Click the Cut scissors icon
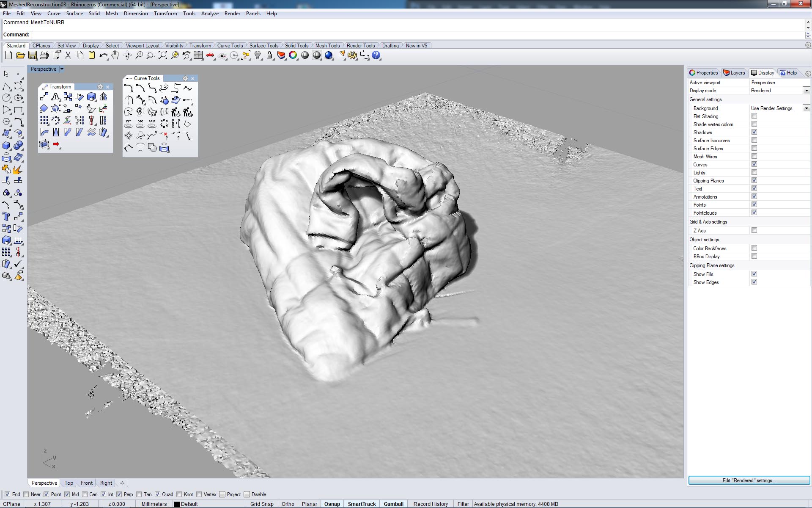Image resolution: width=812 pixels, height=508 pixels. [68, 55]
